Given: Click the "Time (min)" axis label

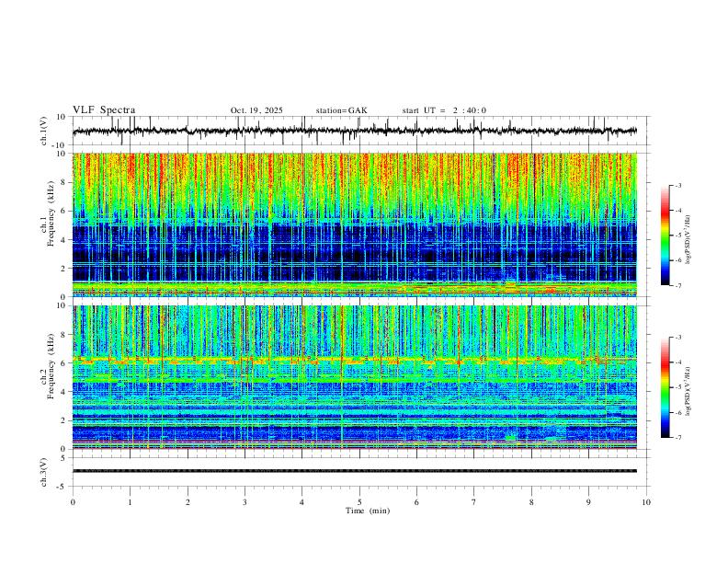Looking at the screenshot, I should (368, 511).
